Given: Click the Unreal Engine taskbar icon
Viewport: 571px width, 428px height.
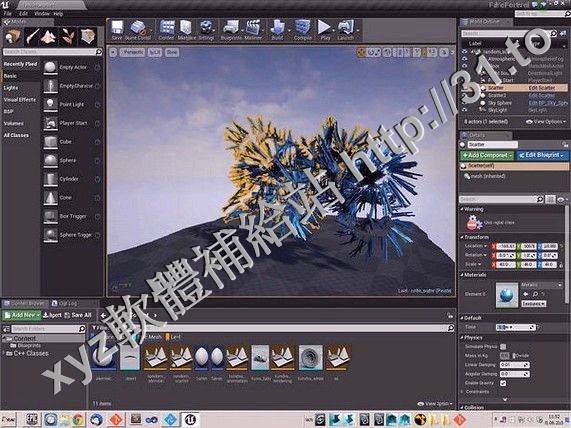Looking at the screenshot, I should pyautogui.click(x=190, y=419).
